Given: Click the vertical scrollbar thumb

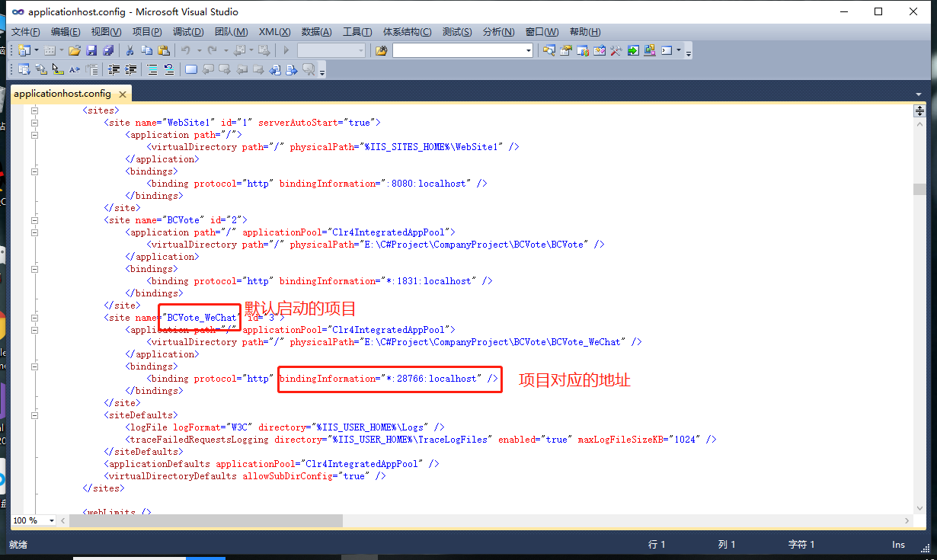Looking at the screenshot, I should (x=919, y=189).
